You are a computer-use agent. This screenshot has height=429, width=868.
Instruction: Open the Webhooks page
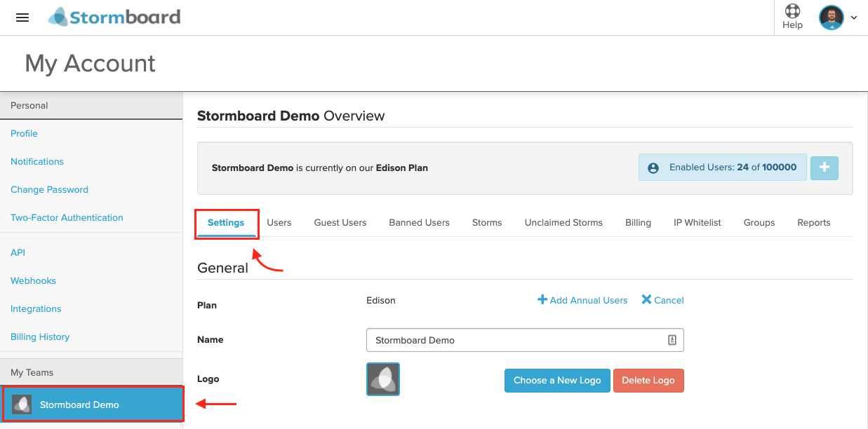click(33, 280)
